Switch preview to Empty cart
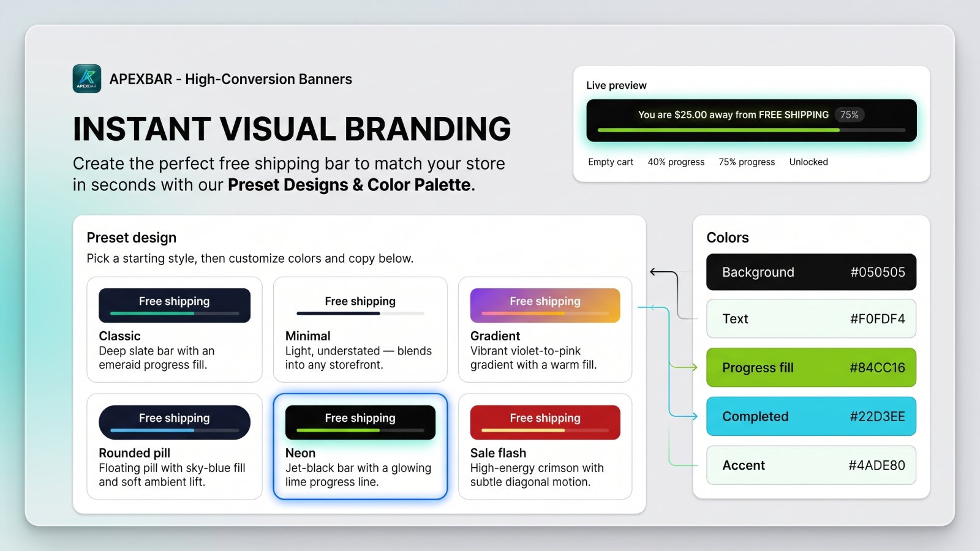This screenshot has width=980, height=551. click(x=611, y=162)
